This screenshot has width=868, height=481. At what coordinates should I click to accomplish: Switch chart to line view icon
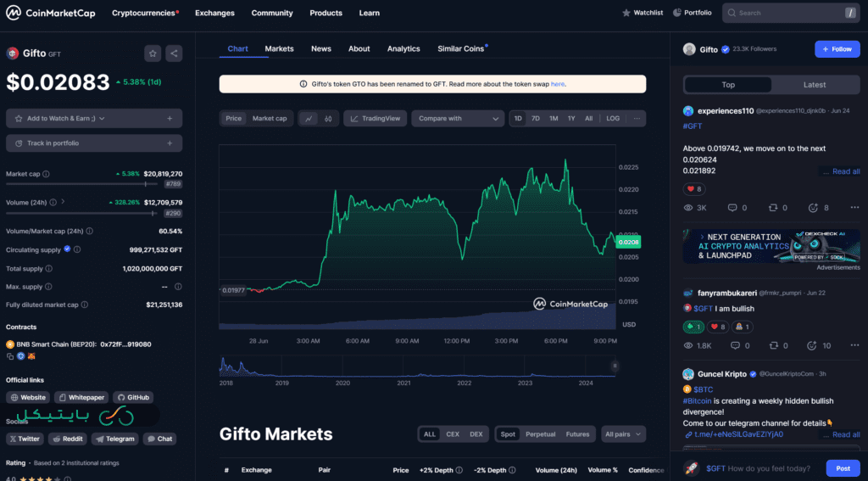click(x=309, y=119)
